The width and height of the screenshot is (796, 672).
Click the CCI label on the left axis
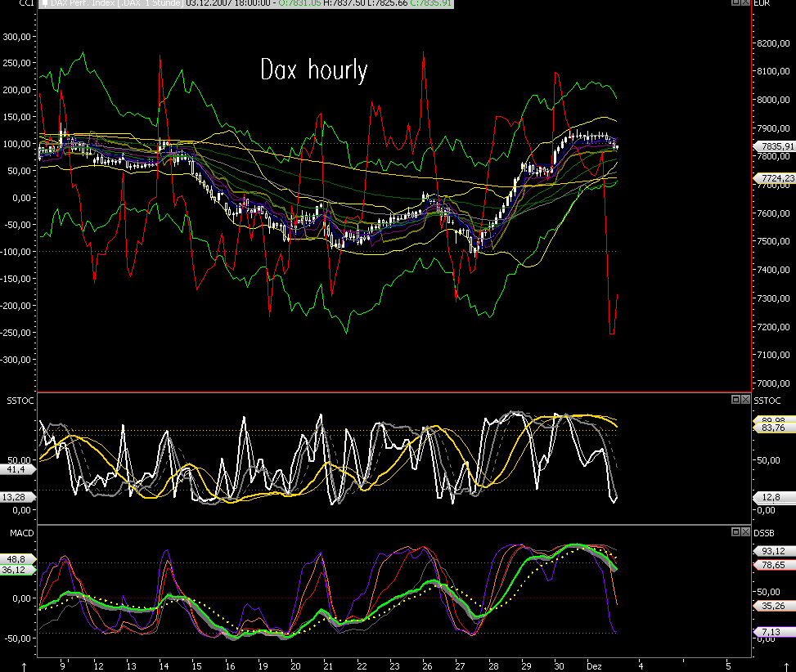tap(26, 2)
